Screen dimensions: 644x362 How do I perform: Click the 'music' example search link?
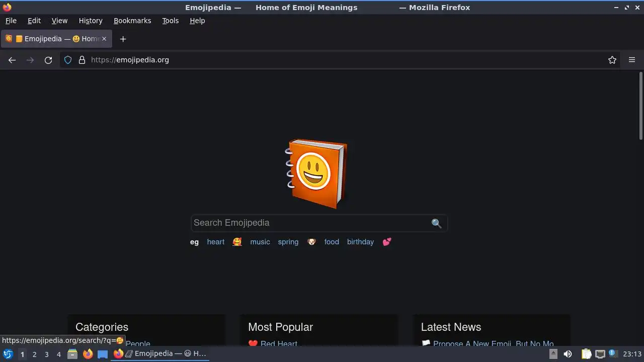tap(260, 242)
